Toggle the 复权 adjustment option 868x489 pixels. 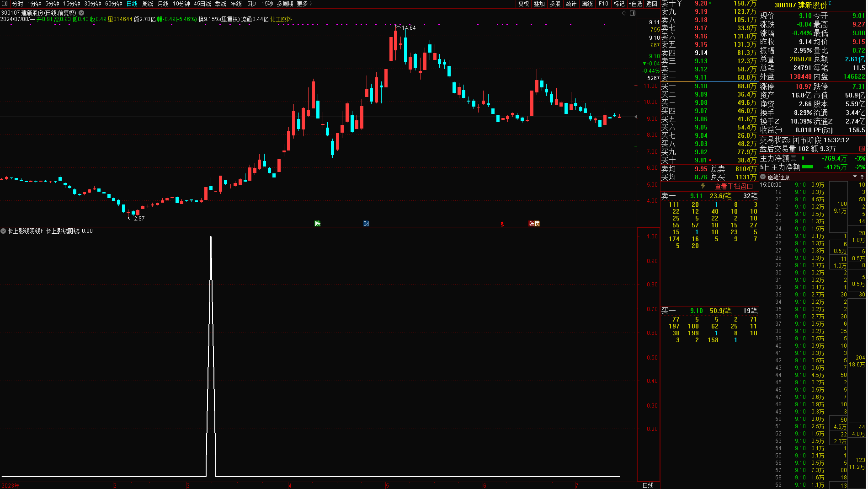click(523, 4)
